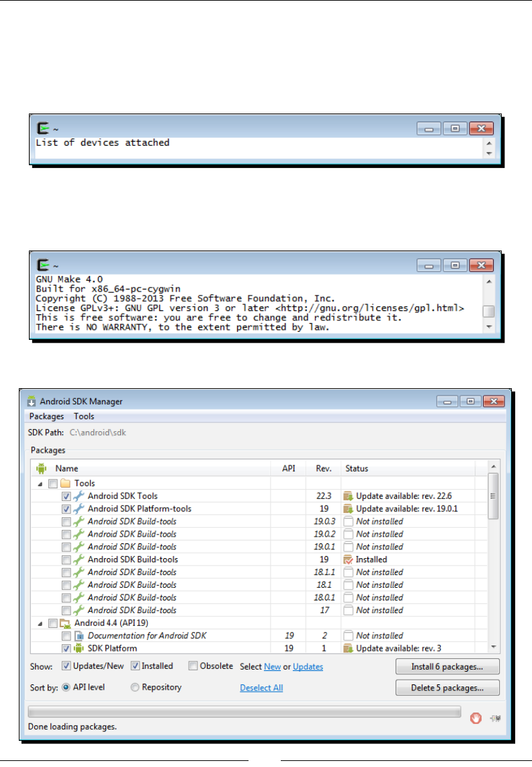532x767 pixels.
Task: Toggle the Installed show checkbox
Action: coord(135,666)
